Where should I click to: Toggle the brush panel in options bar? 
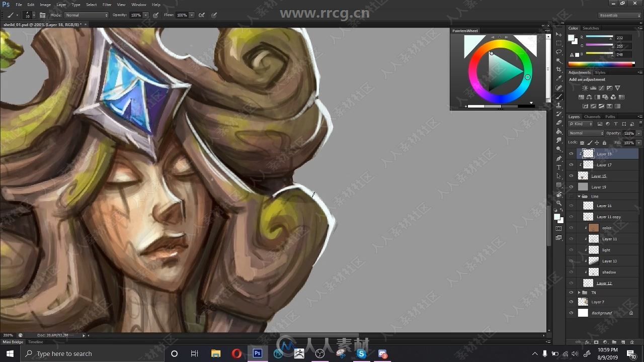click(x=42, y=15)
